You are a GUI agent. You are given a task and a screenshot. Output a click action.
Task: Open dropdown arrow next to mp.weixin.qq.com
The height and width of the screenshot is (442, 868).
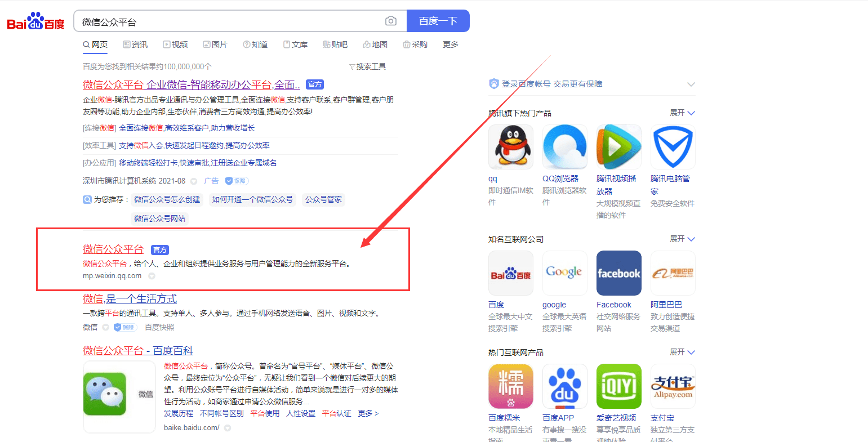pos(152,276)
